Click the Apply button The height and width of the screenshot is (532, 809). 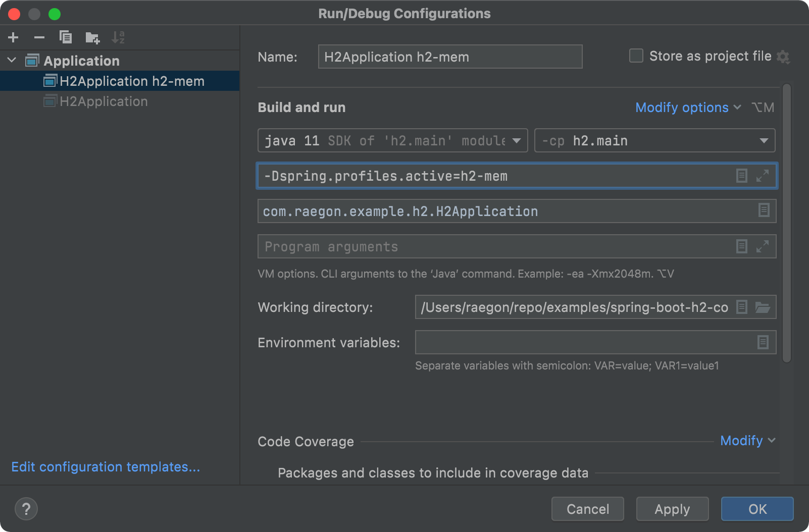672,509
